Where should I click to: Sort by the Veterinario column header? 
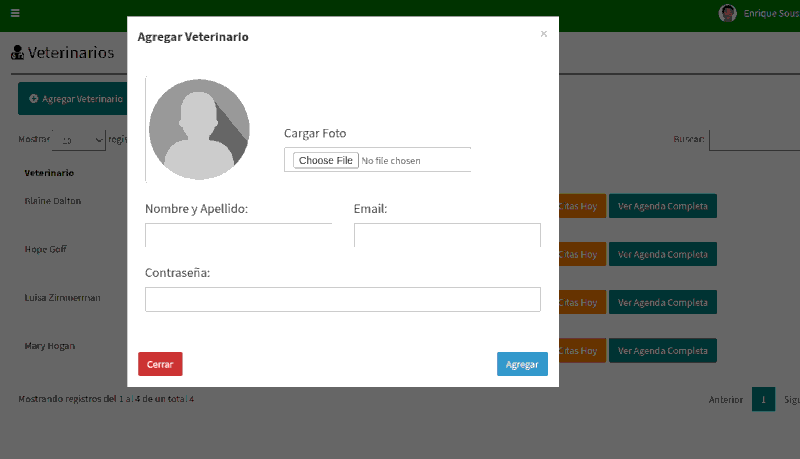49,172
